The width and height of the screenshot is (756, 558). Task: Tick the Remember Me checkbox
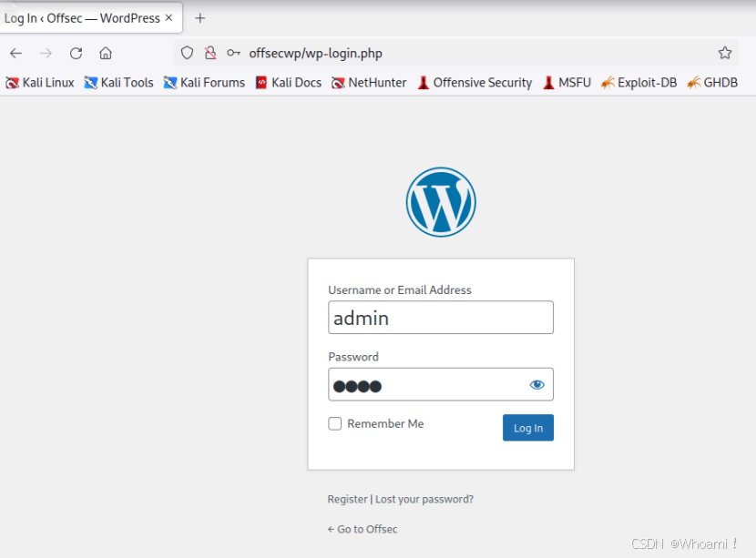tap(335, 423)
